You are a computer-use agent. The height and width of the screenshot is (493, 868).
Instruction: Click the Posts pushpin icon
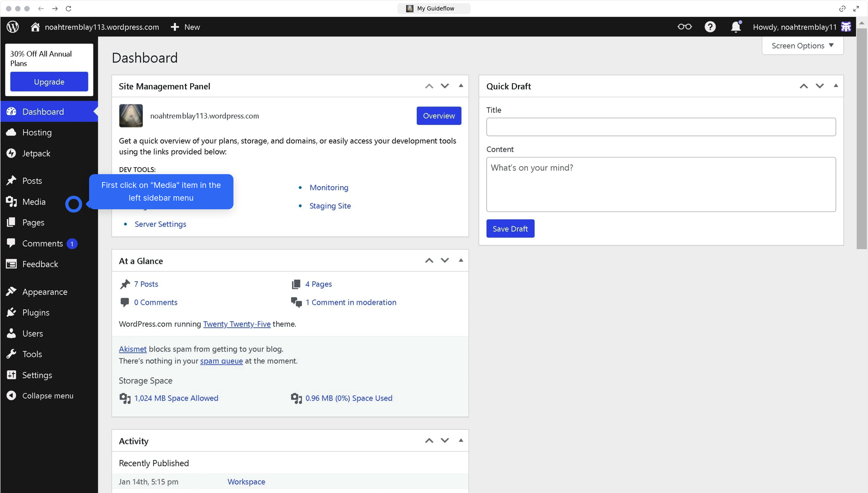[x=11, y=181]
